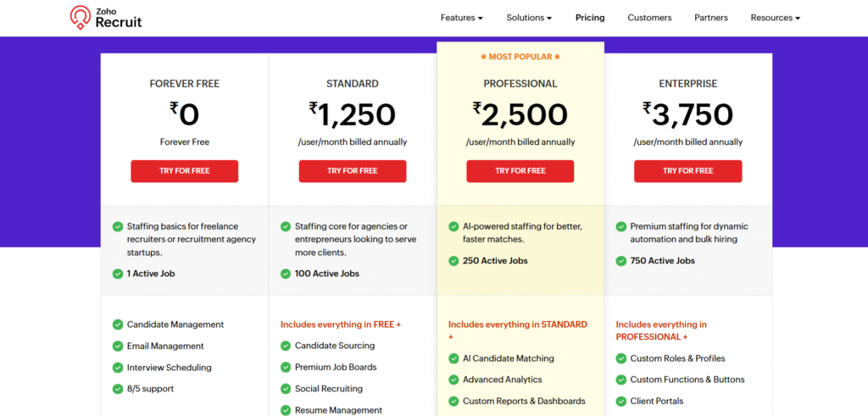Viewport: 868px width, 416px height.
Task: Click the ₹0 price text
Action: point(184,114)
